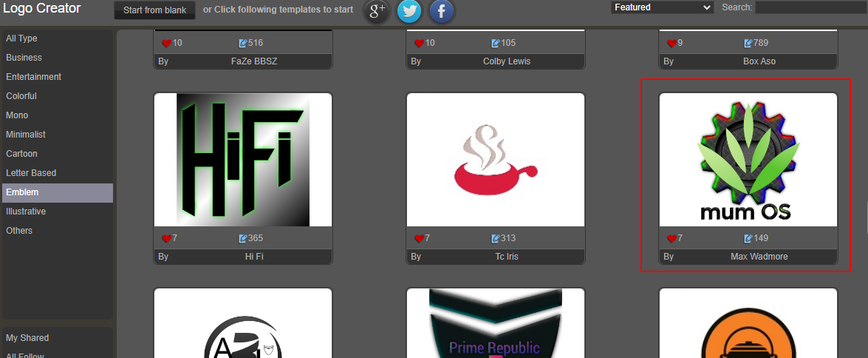This screenshot has height=358, width=868.
Task: Like the Max Wadmore logo heart icon
Action: pos(671,239)
